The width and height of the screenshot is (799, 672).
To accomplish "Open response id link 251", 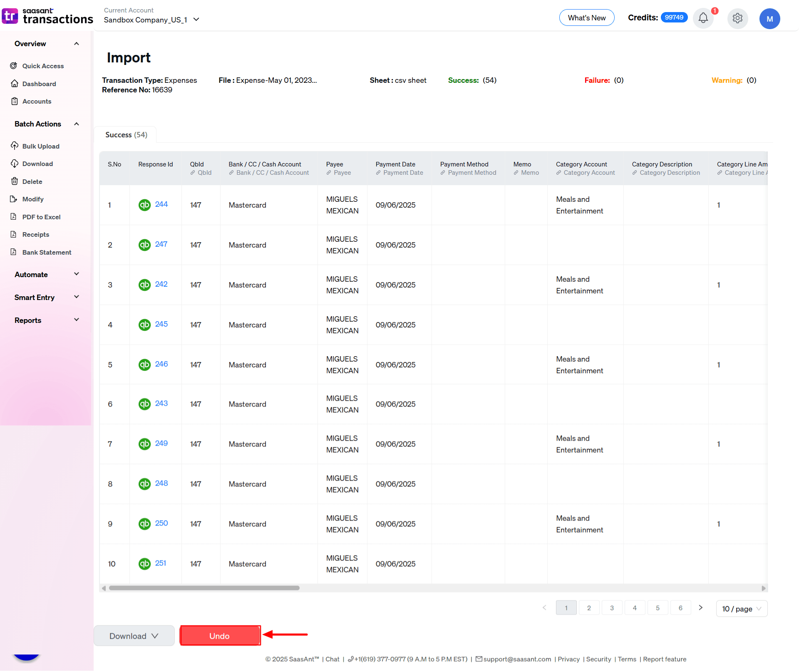I will pos(161,563).
